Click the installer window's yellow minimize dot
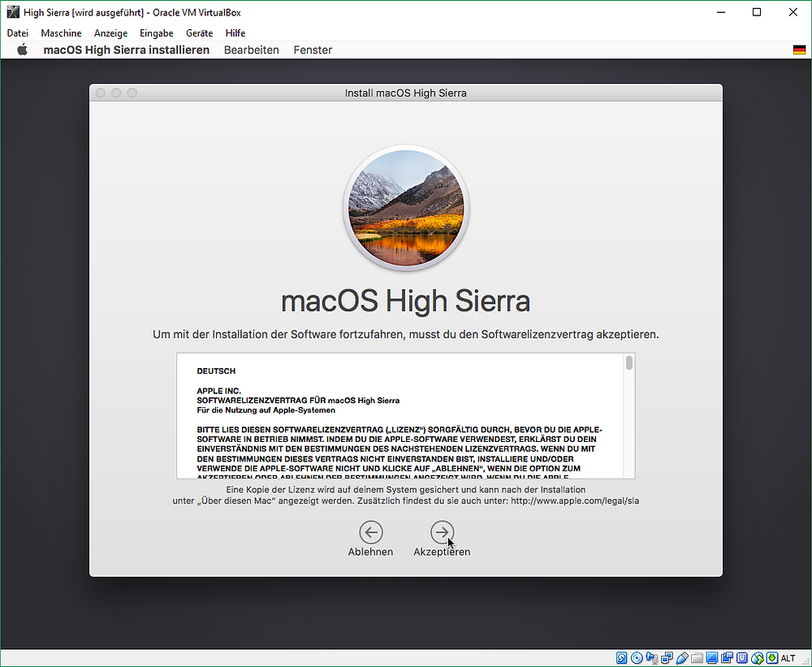The width and height of the screenshot is (812, 667). (116, 93)
